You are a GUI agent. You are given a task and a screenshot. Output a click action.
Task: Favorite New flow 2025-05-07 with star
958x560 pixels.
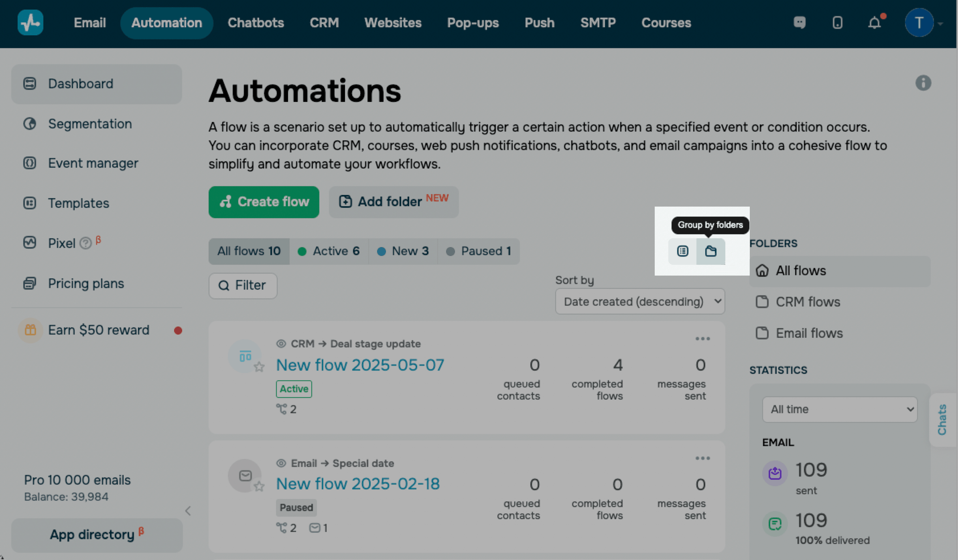(x=259, y=367)
